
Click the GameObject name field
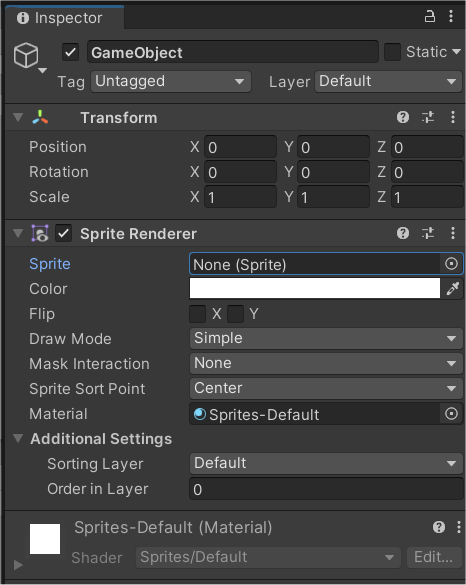pos(233,52)
